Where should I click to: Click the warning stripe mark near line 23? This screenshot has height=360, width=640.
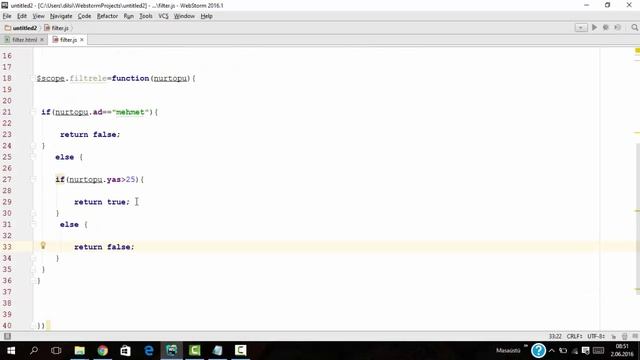click(637, 133)
